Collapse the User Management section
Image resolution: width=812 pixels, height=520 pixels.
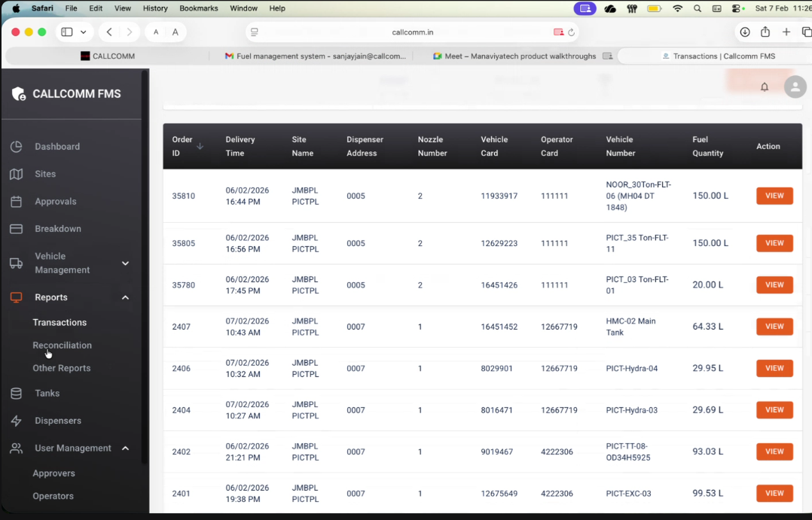[x=125, y=448]
